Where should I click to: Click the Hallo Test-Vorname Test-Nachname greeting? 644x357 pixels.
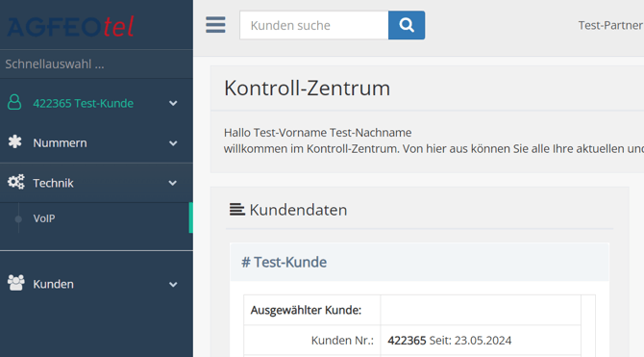coord(317,133)
